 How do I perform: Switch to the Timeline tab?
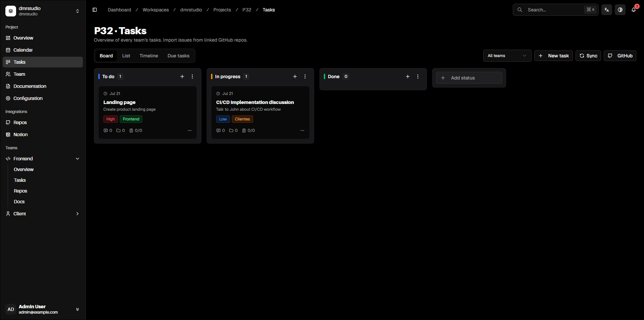coord(149,56)
